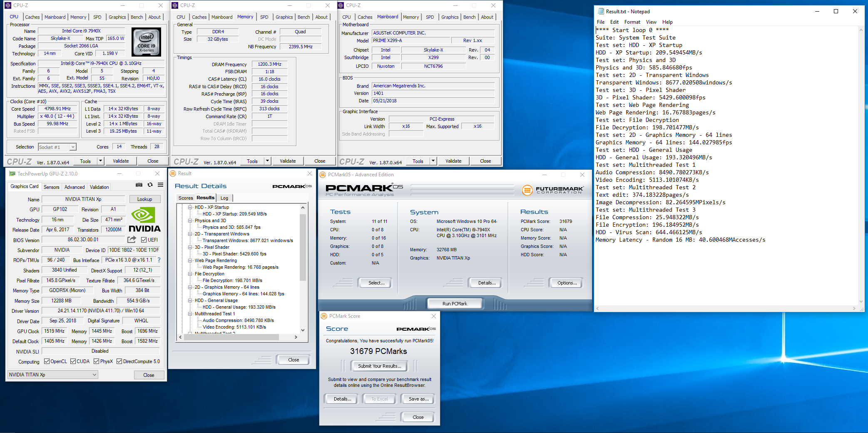Image resolution: width=868 pixels, height=433 pixels.
Task: Click the GPU-Z refresh icon
Action: tap(150, 185)
